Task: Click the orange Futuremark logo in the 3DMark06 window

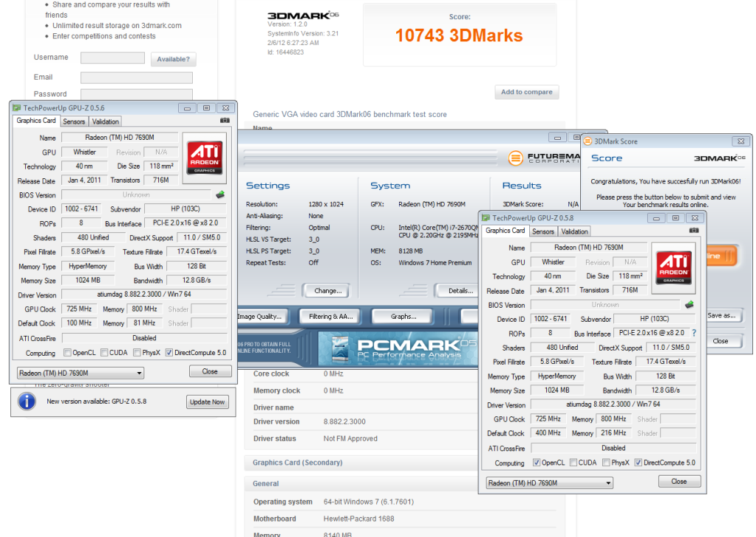Action: tap(516, 158)
